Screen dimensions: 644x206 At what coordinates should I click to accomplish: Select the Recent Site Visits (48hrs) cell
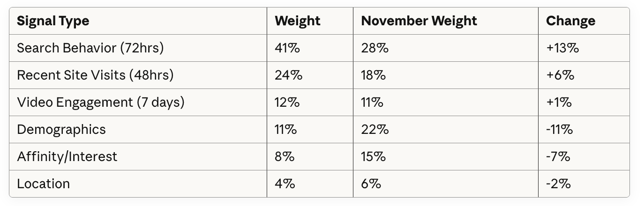point(95,75)
